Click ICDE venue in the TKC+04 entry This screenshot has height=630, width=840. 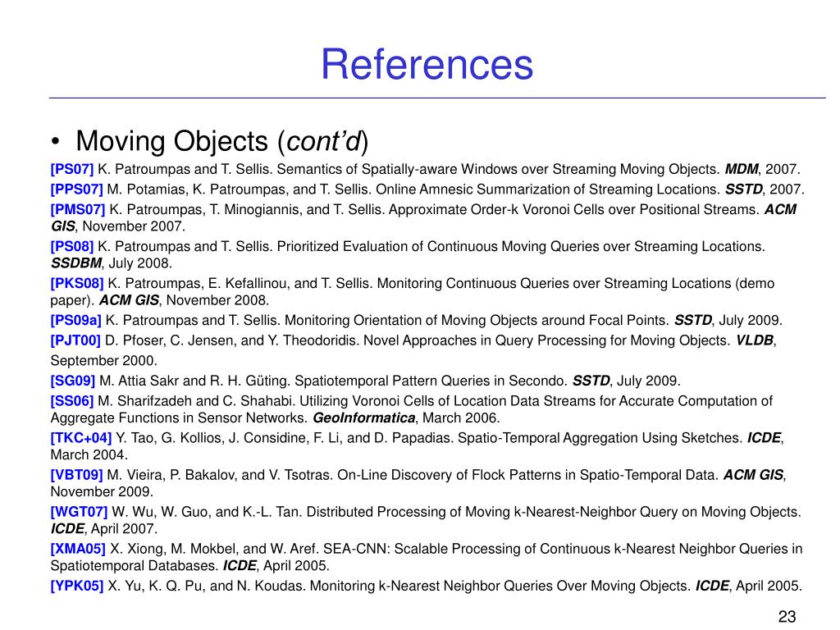pos(765,438)
